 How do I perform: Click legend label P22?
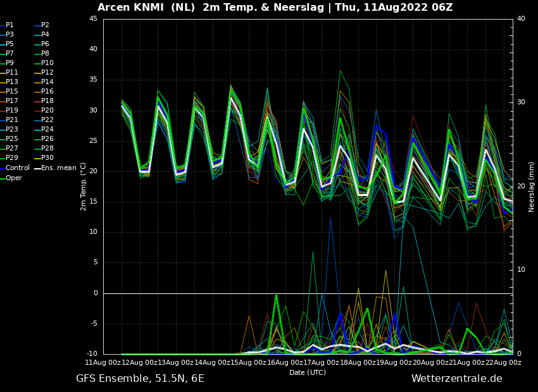tap(47, 119)
